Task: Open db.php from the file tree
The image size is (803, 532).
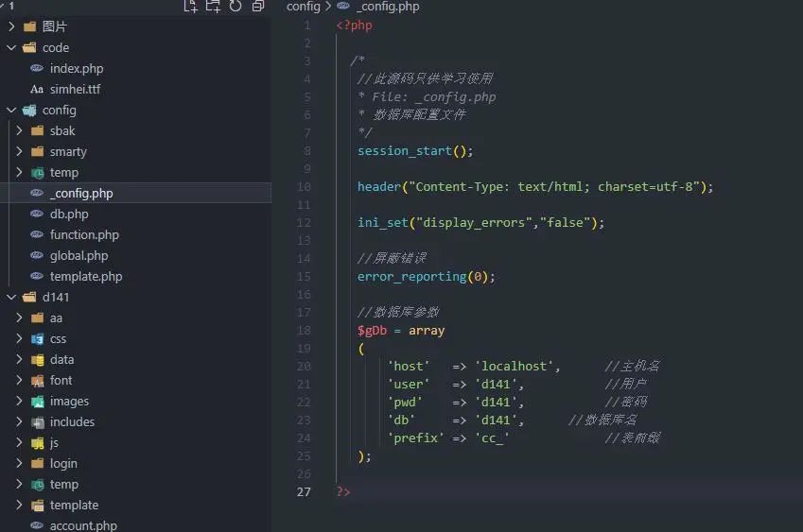Action: [69, 214]
